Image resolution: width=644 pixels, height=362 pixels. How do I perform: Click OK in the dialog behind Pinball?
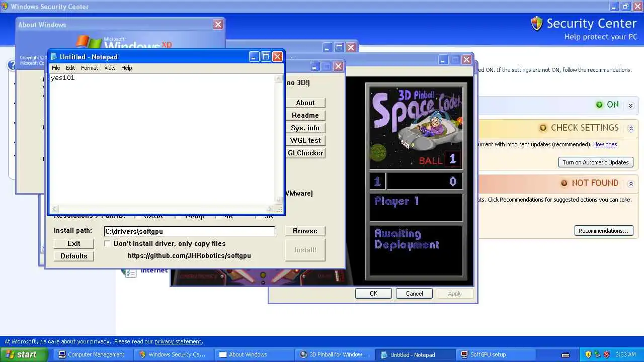click(x=373, y=294)
